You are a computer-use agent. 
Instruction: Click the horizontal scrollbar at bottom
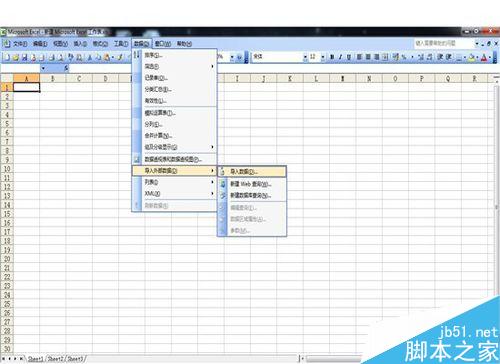(333, 359)
